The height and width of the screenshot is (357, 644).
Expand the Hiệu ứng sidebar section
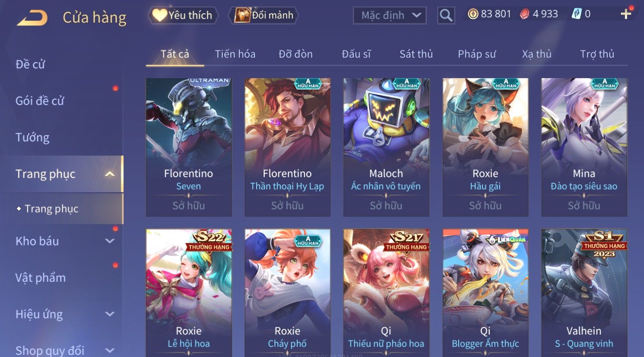coord(110,314)
